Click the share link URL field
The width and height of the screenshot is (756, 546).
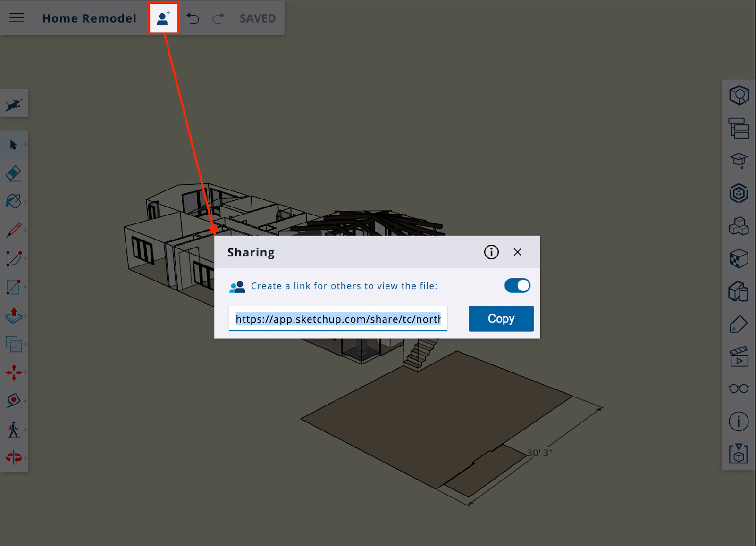338,319
